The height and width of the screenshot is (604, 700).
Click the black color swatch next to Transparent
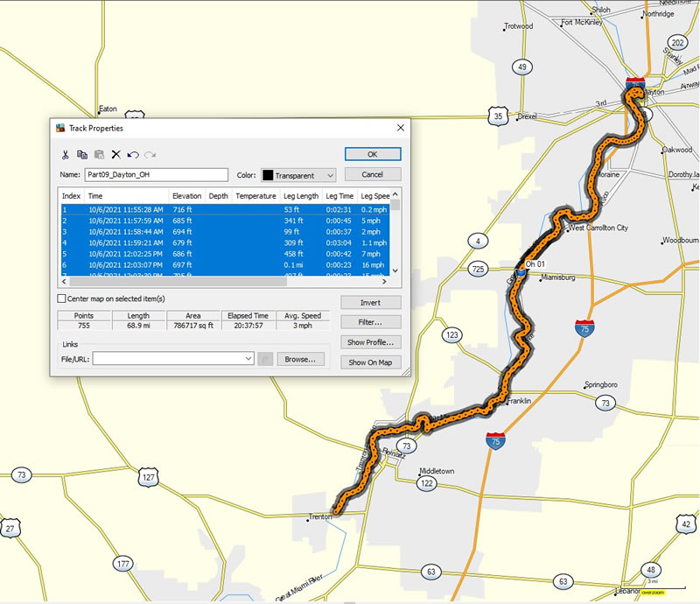coord(268,176)
